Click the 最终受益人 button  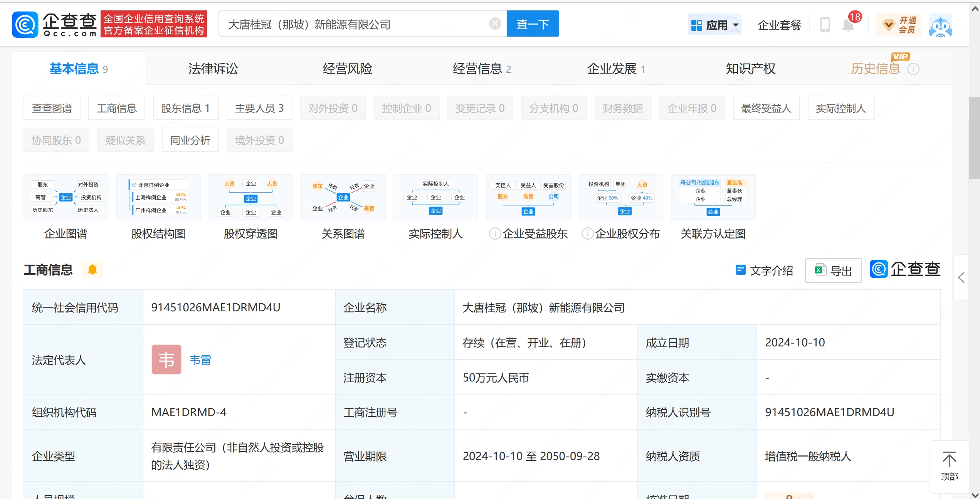(x=766, y=108)
